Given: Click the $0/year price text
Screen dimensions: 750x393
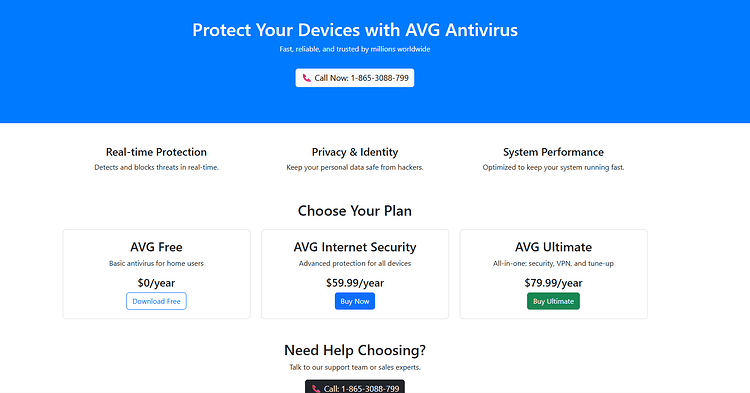Looking at the screenshot, I should point(156,283).
